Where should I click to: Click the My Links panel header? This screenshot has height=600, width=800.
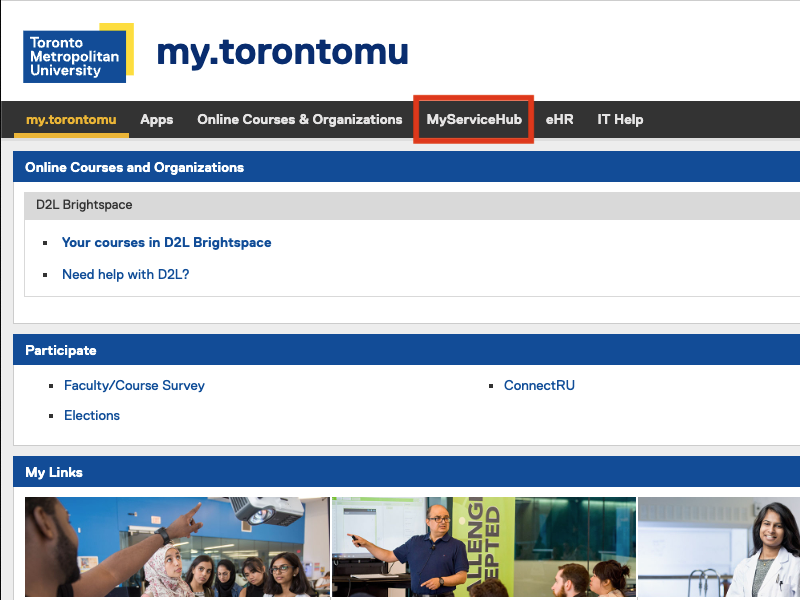pyautogui.click(x=407, y=472)
